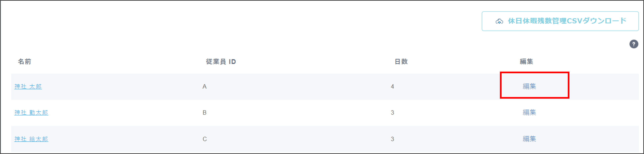Open help via the question mark icon
This screenshot has width=644, height=154.
coord(633,44)
